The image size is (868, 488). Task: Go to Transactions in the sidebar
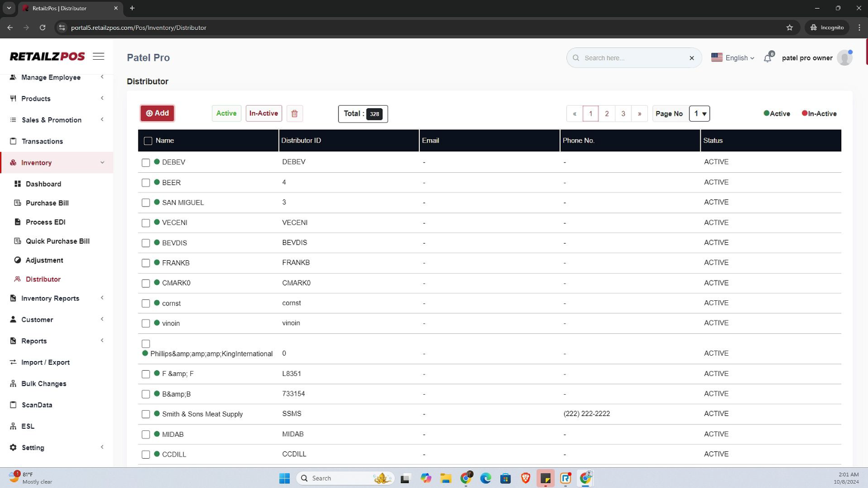tap(42, 141)
